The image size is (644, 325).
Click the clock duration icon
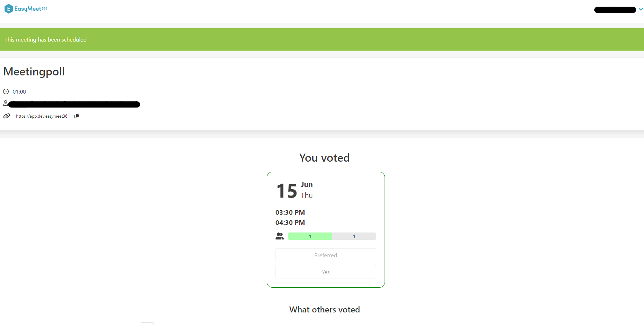(x=6, y=91)
